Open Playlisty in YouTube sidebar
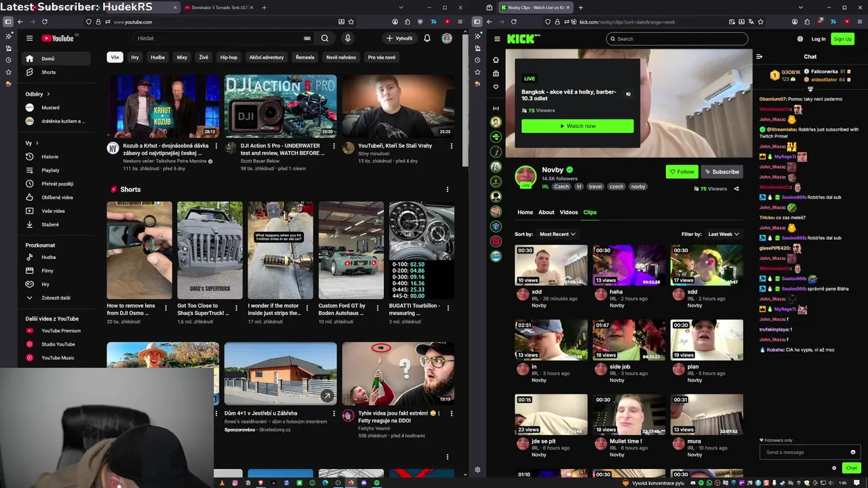868x488 pixels. pyautogui.click(x=57, y=170)
